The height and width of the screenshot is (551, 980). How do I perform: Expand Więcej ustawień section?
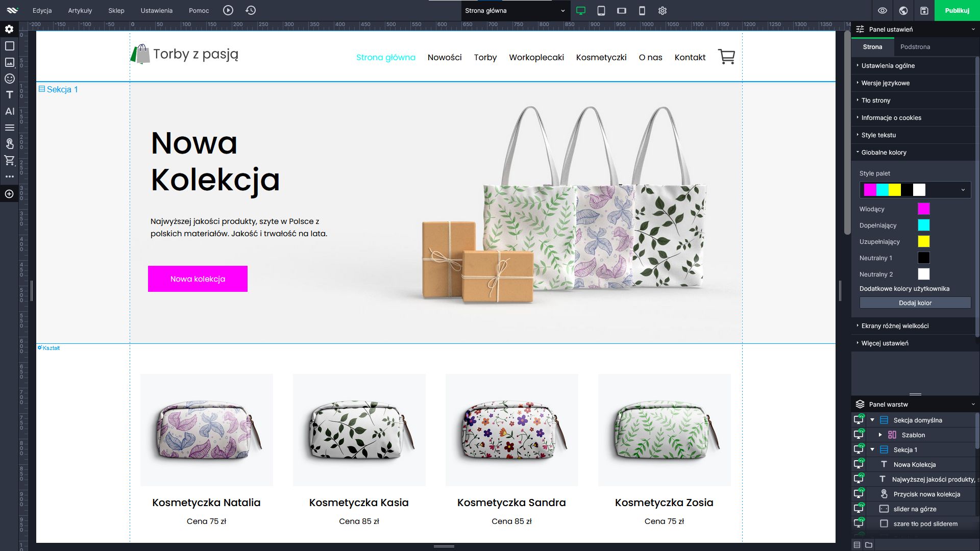[914, 343]
